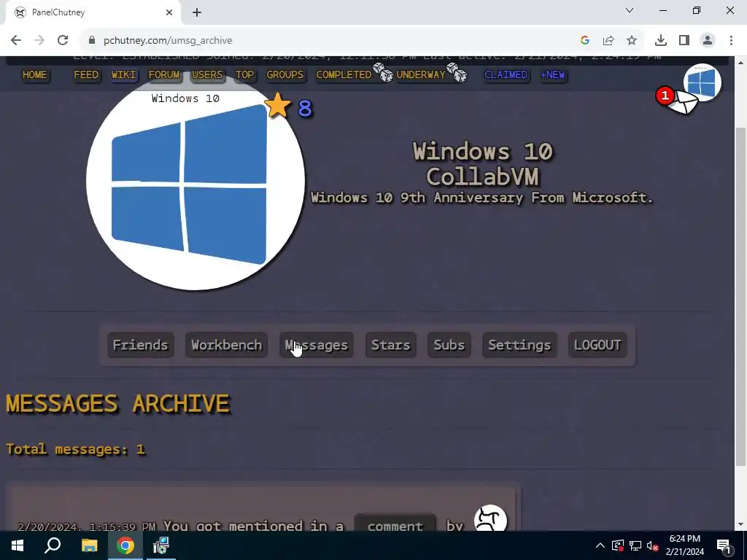747x560 pixels.
Task: Open the Settings button
Action: pos(519,345)
